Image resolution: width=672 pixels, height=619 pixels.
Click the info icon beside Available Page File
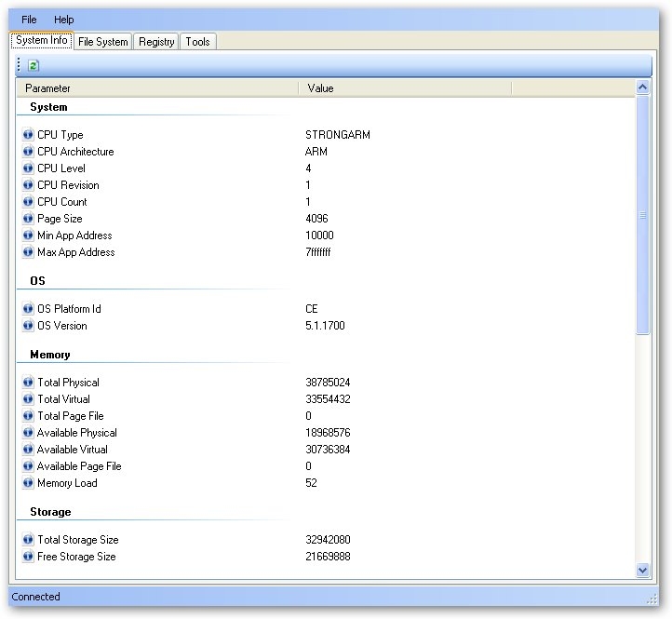click(28, 466)
